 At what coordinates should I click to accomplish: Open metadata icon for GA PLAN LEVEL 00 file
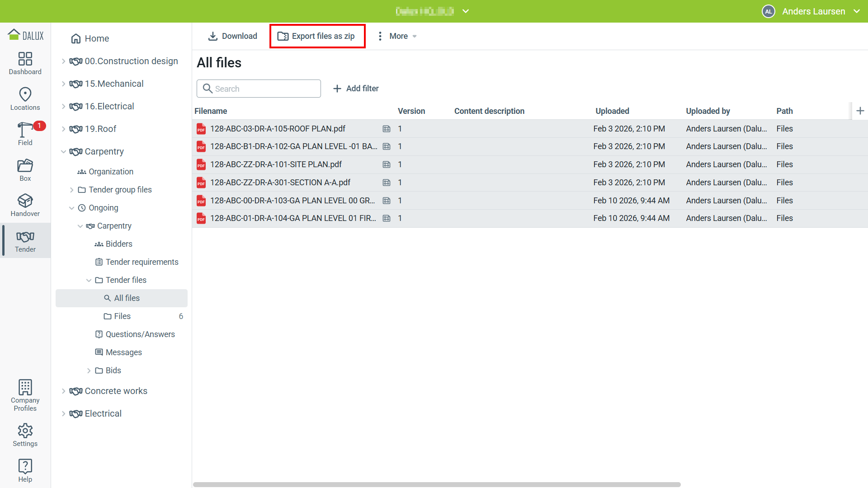pyautogui.click(x=387, y=201)
